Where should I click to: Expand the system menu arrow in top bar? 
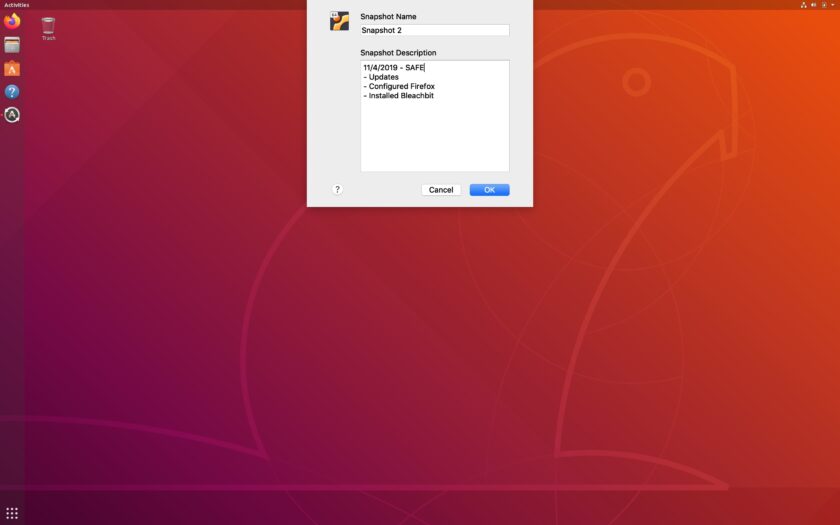click(832, 5)
